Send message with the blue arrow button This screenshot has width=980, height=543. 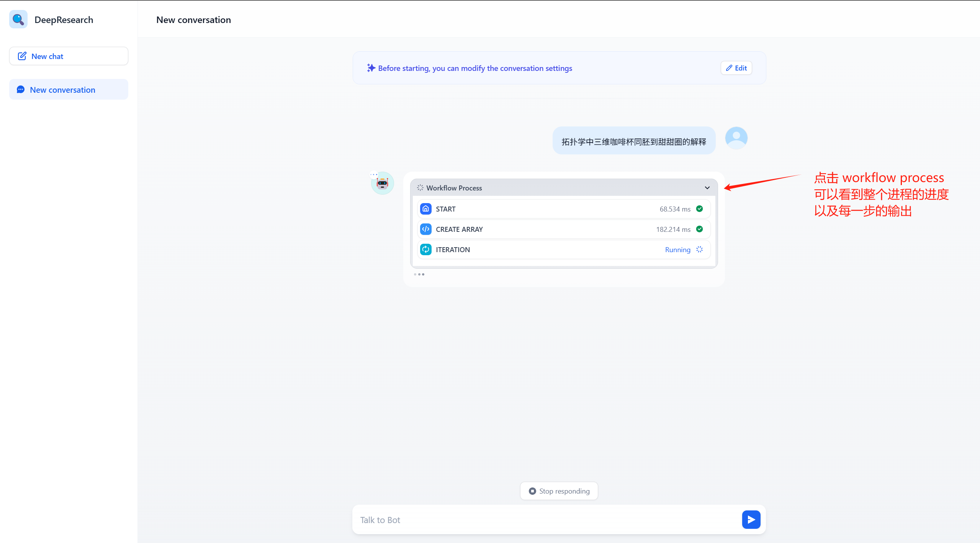pyautogui.click(x=751, y=520)
